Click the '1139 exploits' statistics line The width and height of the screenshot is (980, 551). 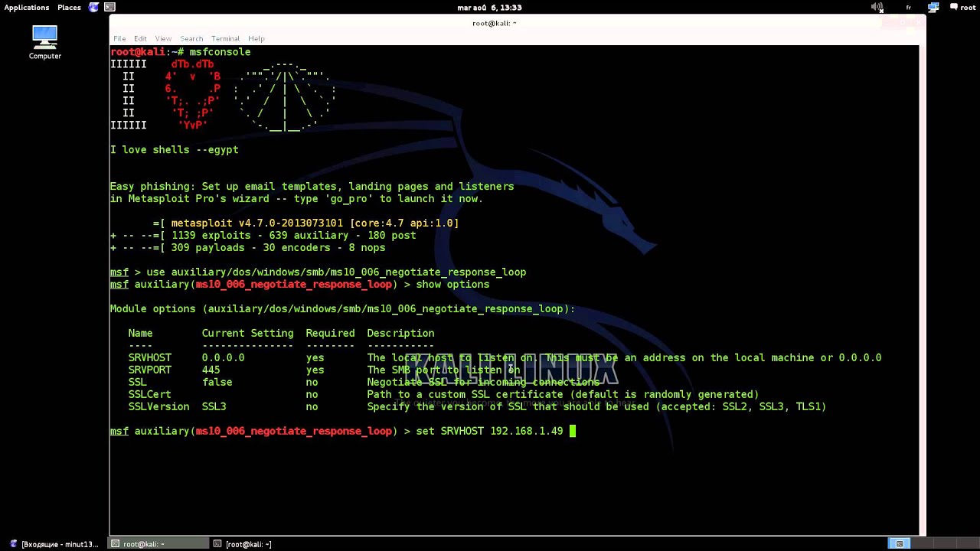(x=263, y=235)
